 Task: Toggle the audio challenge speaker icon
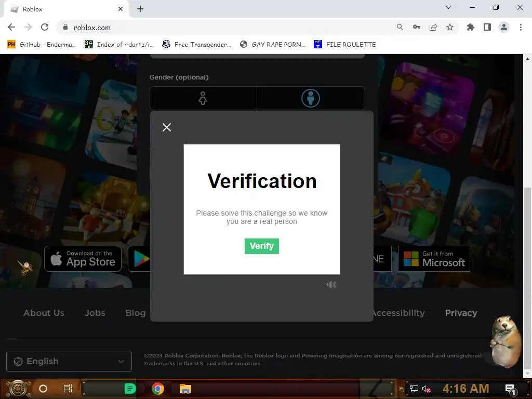coord(331,285)
